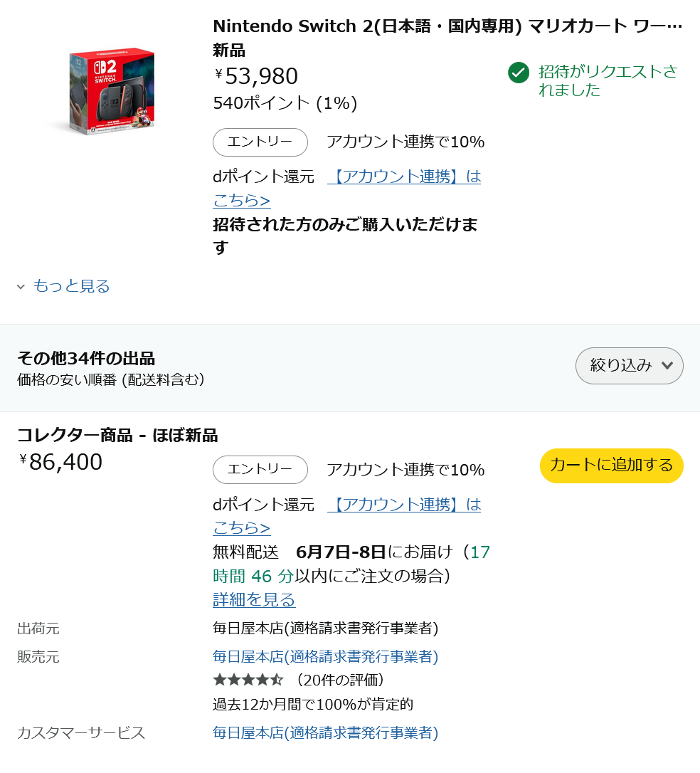Follow アカウント連携 link in the ¥86,400 collector offer
Viewport: 700px width, 773px height.
[403, 505]
